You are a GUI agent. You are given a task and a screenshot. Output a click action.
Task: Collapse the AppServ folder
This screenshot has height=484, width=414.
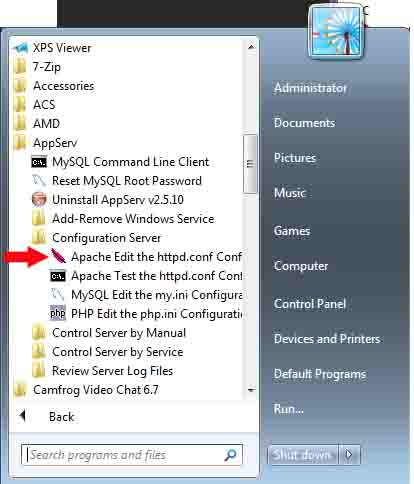(x=46, y=143)
